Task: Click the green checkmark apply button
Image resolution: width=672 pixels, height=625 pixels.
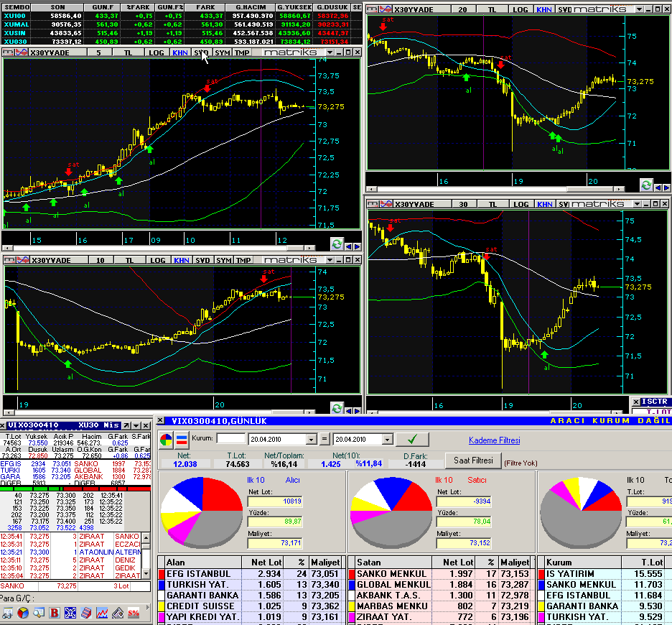Action: click(x=412, y=439)
